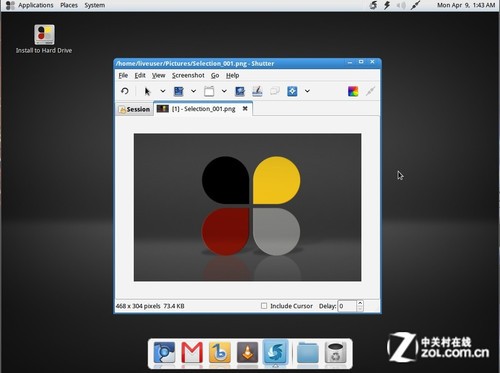The width and height of the screenshot is (500, 373).
Task: Open the View menu in Shutter
Action: coord(159,75)
